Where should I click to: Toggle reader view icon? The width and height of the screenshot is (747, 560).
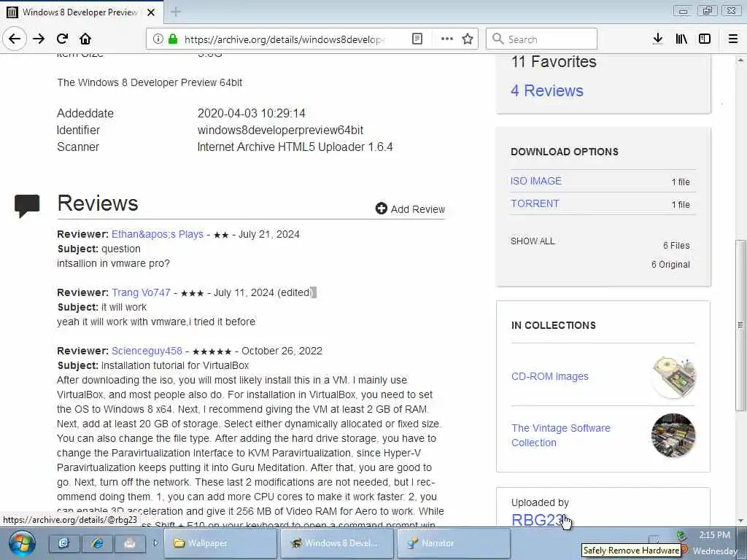417,39
